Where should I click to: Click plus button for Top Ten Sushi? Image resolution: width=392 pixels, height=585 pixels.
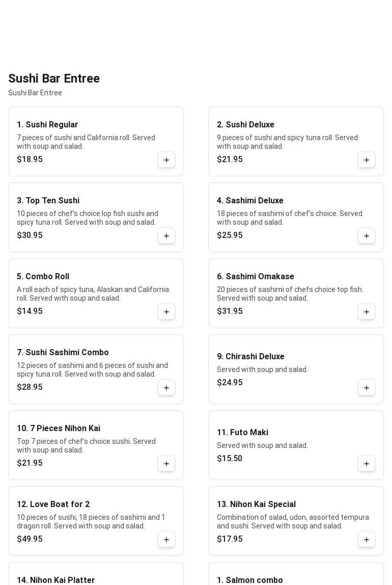[x=166, y=236]
